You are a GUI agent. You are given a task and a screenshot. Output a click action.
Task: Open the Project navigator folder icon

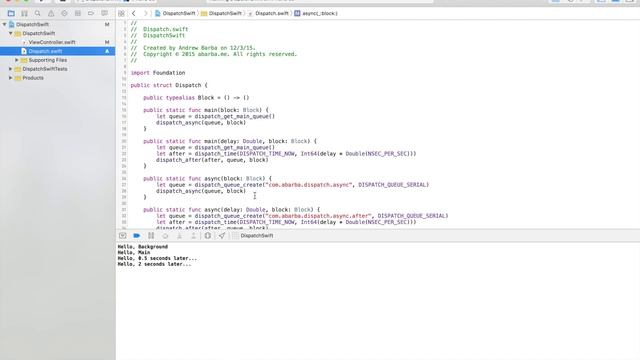11,13
